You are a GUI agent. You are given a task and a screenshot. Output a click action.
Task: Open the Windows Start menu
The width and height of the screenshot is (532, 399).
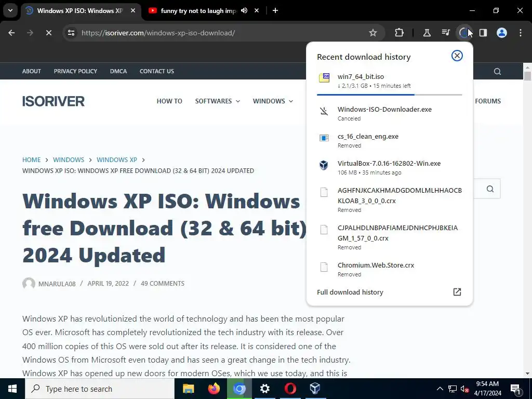tap(12, 389)
